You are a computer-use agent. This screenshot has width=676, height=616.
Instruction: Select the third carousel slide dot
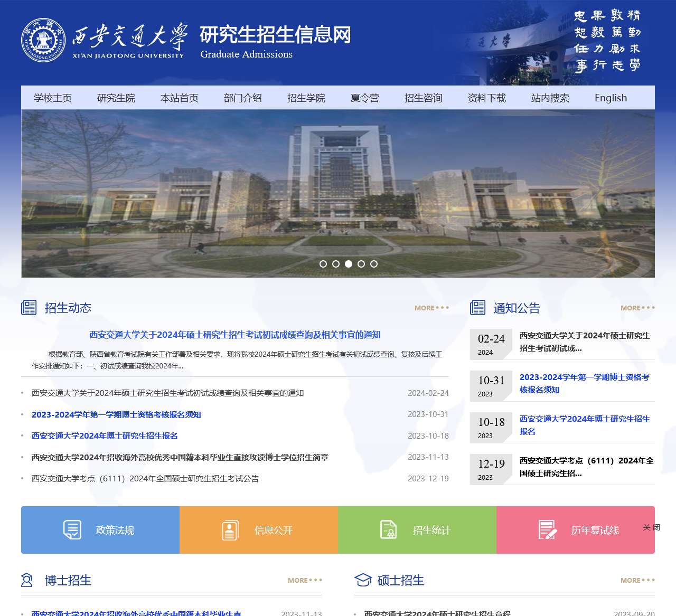349,264
